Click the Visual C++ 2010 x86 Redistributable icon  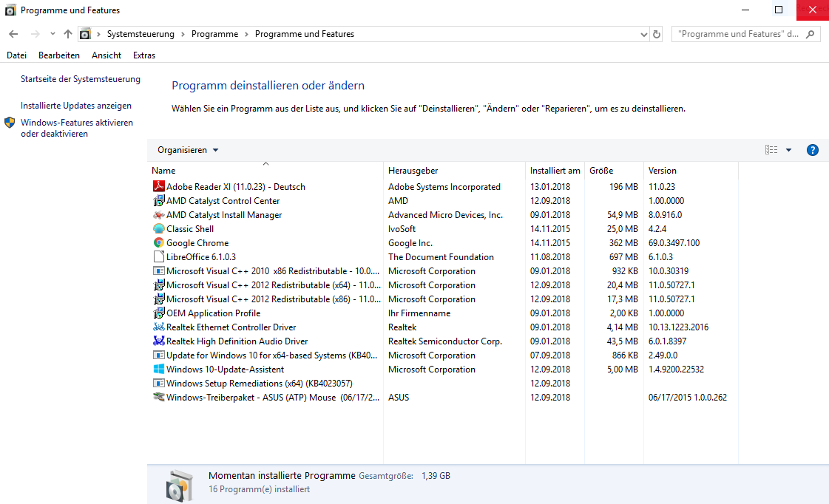tap(158, 271)
